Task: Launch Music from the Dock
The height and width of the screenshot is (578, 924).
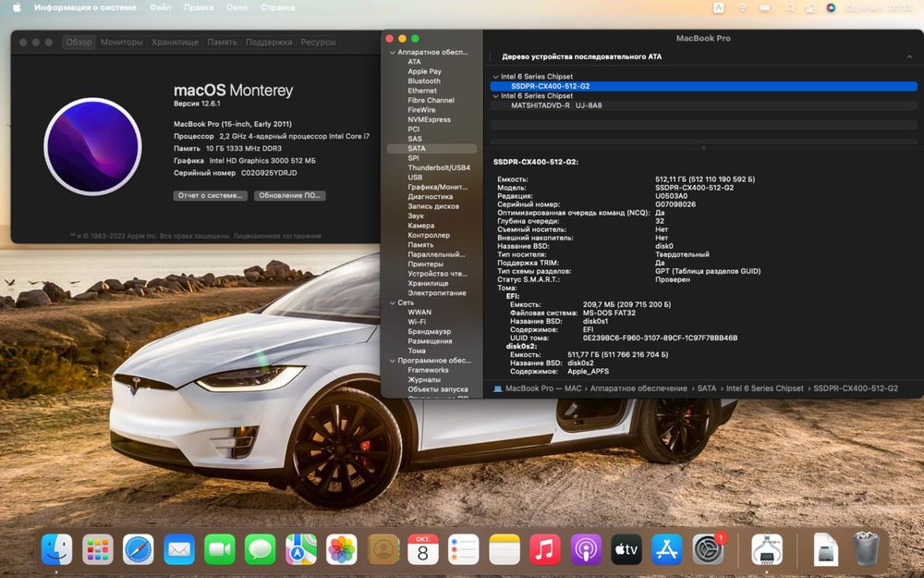Action: pos(545,549)
